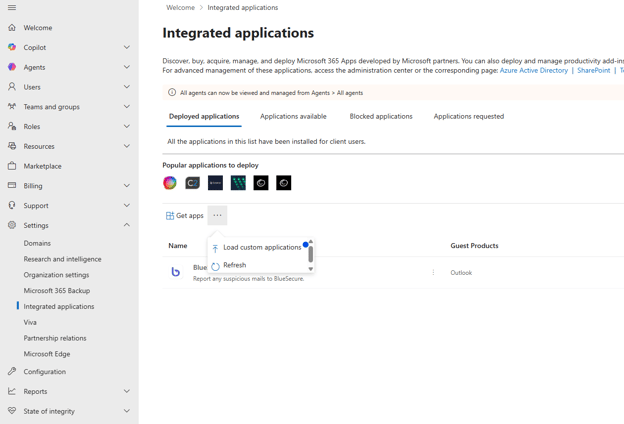The height and width of the screenshot is (424, 624).
Task: Expand the Users section chevron
Action: pyautogui.click(x=127, y=86)
